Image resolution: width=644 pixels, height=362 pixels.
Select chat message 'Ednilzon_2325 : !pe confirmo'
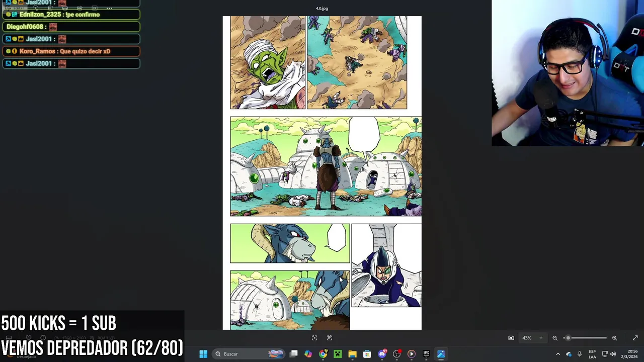[70, 15]
